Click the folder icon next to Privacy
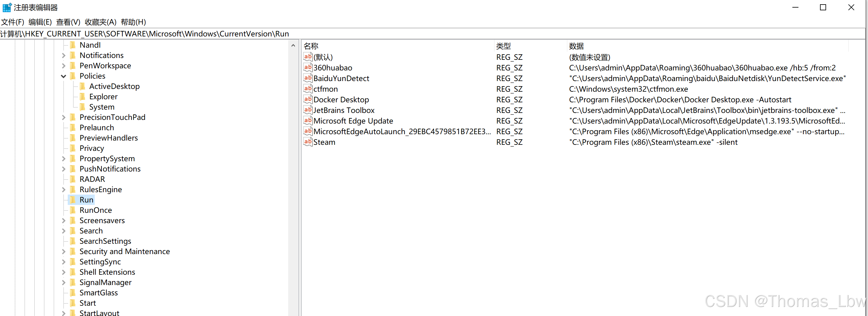This screenshot has height=316, width=868. [73, 148]
